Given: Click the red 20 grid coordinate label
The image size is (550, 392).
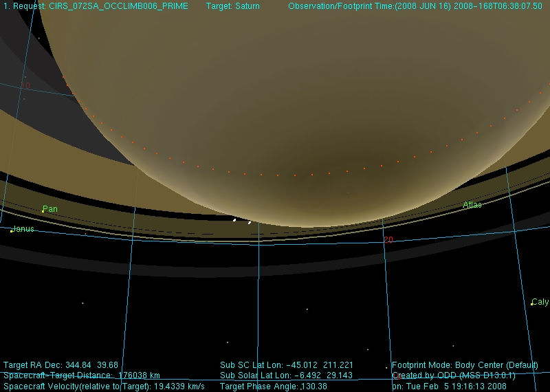Looking at the screenshot, I should coord(388,239).
